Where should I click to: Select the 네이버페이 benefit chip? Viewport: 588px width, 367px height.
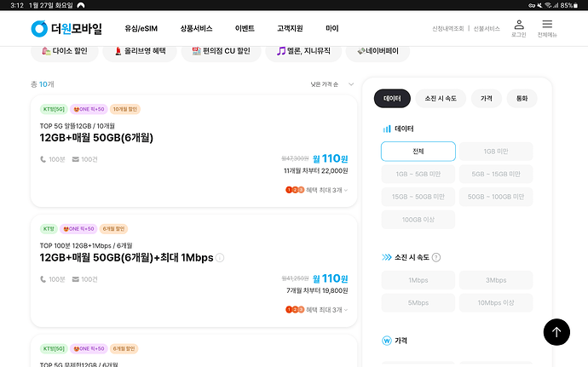pyautogui.click(x=378, y=51)
